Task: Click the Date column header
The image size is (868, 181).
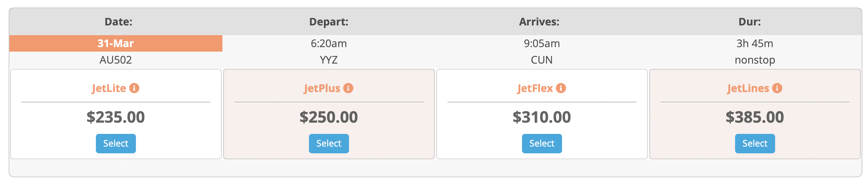Action: click(x=118, y=22)
